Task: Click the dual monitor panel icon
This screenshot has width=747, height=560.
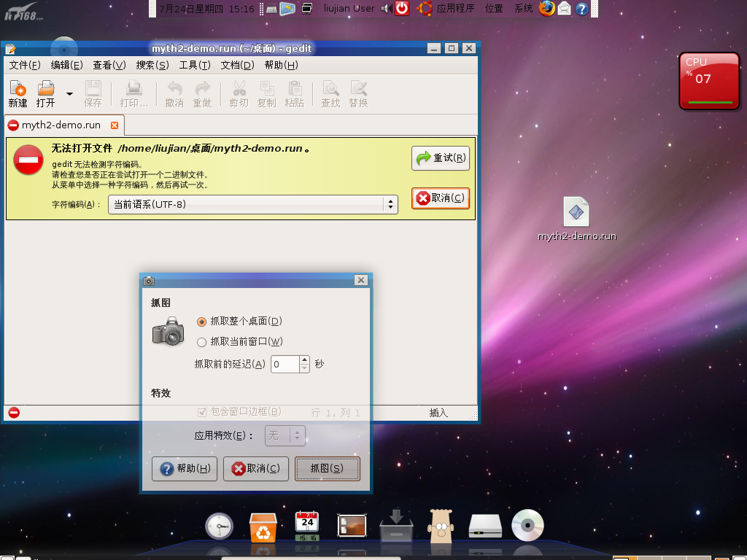Action: [307, 9]
